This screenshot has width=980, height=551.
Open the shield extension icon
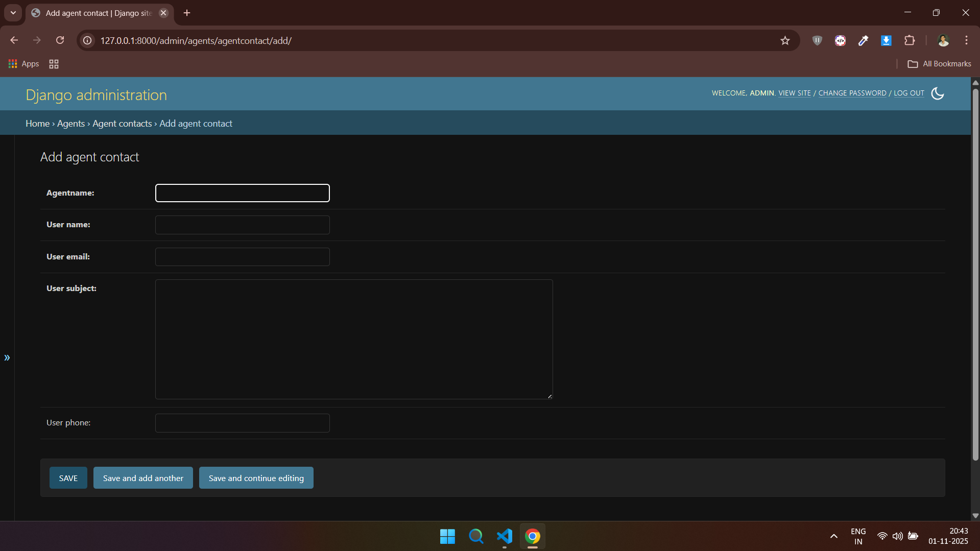[x=817, y=40]
